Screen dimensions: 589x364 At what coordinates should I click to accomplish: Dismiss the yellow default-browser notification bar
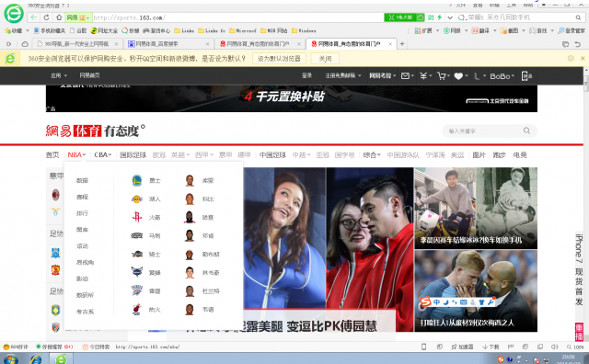[x=583, y=58]
